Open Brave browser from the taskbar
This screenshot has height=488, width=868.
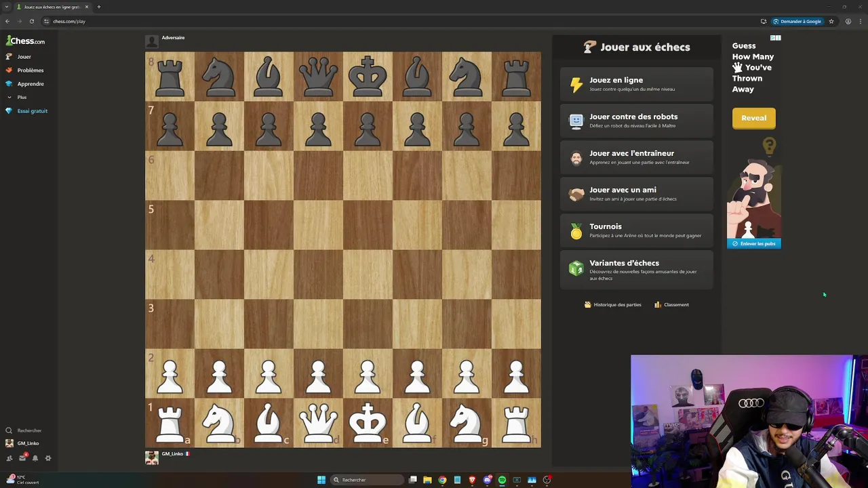(472, 480)
